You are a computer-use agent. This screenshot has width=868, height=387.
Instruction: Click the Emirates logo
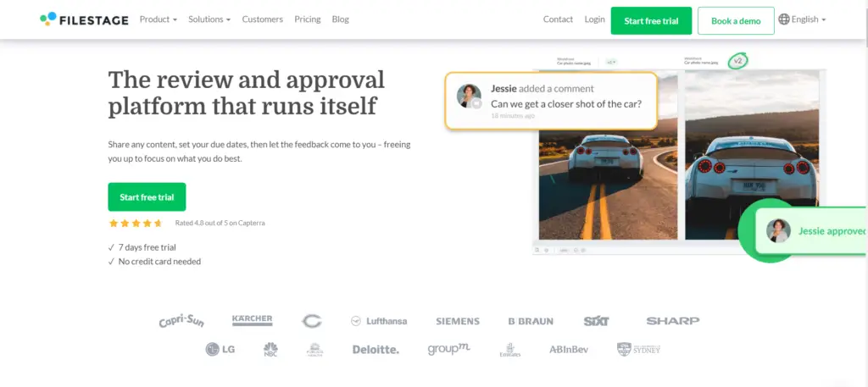[x=509, y=350]
